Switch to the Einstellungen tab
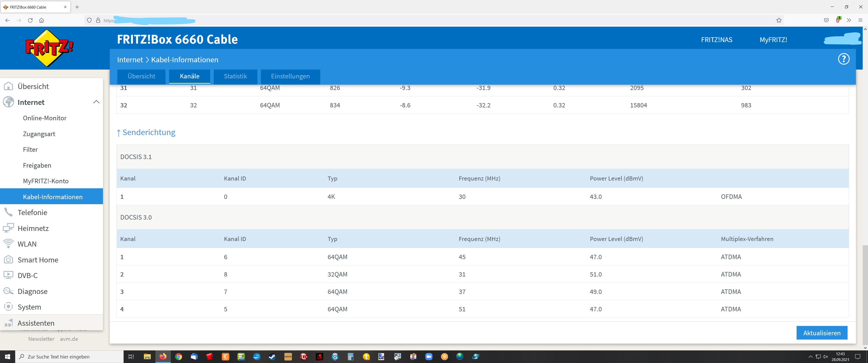Screen dimensions: 868x363 point(290,76)
